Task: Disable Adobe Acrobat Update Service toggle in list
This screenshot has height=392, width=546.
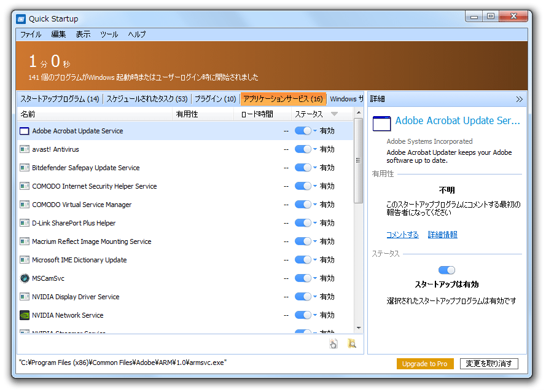Action: click(x=303, y=131)
